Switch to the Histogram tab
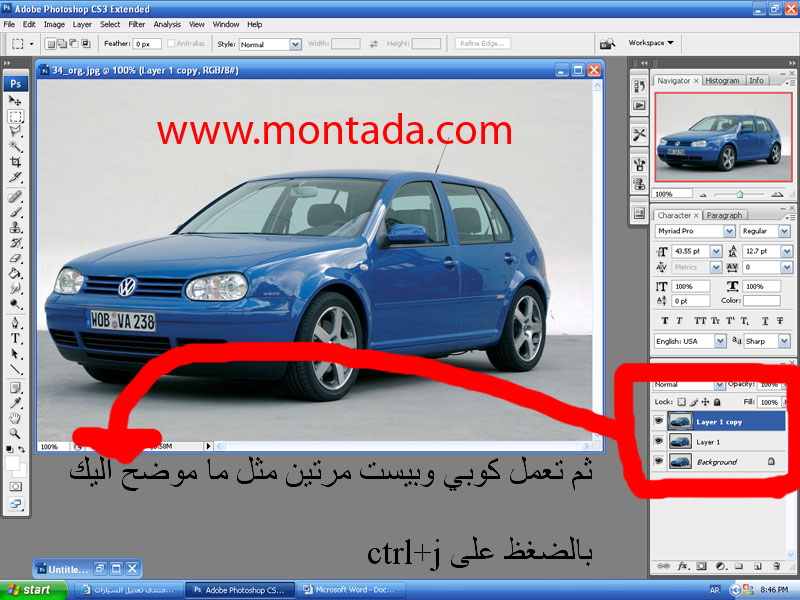 click(x=721, y=81)
